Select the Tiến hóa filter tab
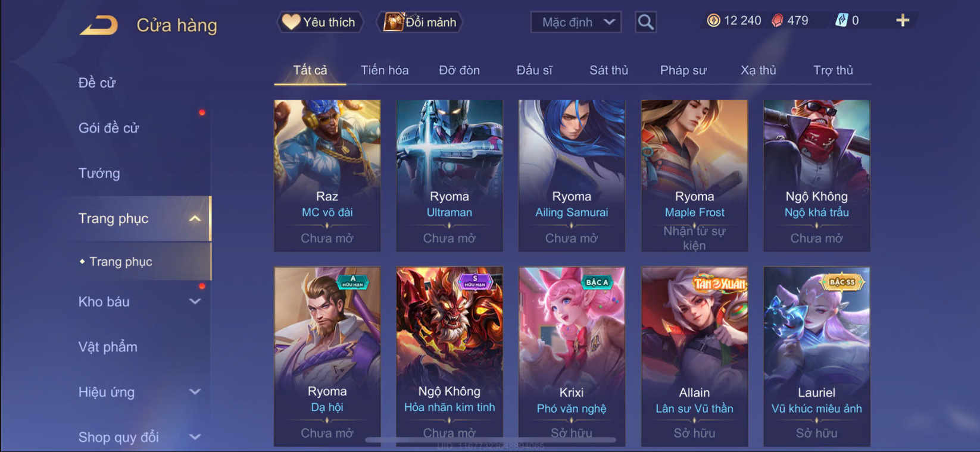Image resolution: width=980 pixels, height=452 pixels. pyautogui.click(x=385, y=70)
